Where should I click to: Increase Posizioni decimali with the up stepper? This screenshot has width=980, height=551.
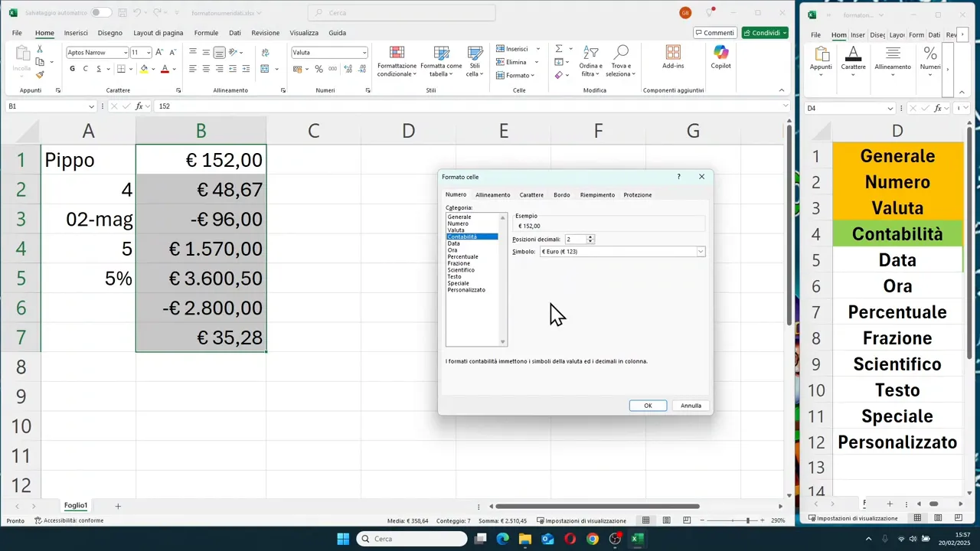tap(590, 237)
